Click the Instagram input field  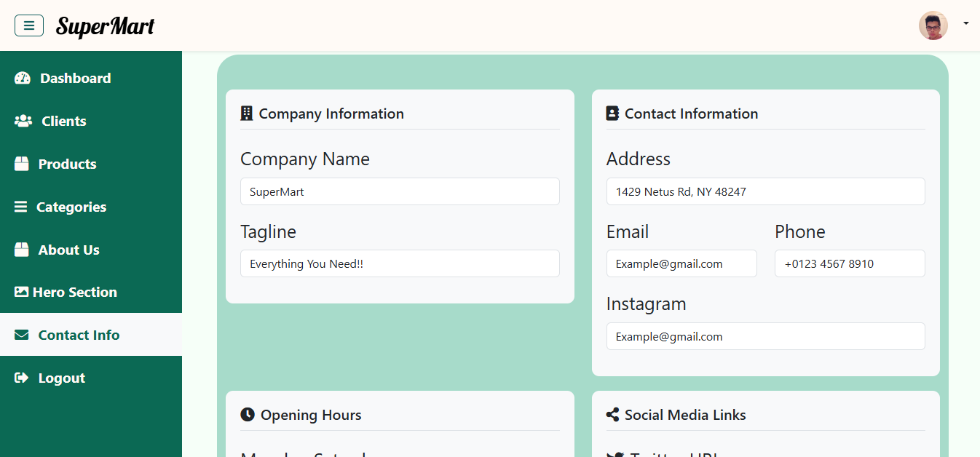[765, 336]
